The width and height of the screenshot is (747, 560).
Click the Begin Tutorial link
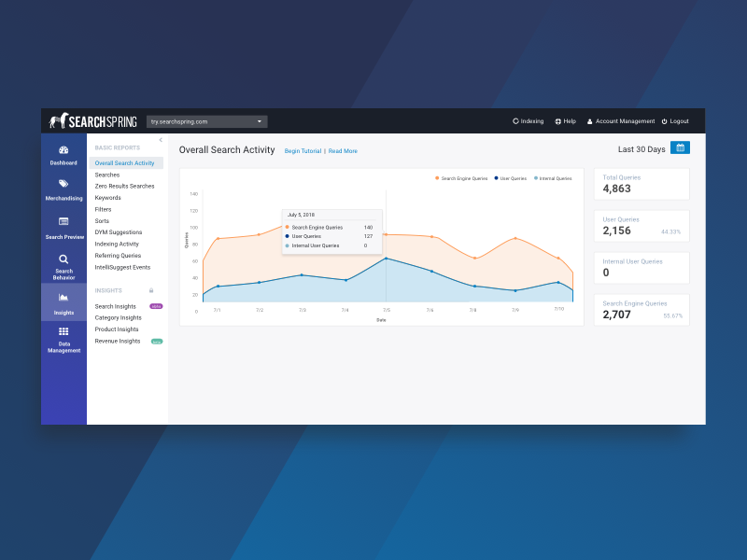(x=303, y=150)
